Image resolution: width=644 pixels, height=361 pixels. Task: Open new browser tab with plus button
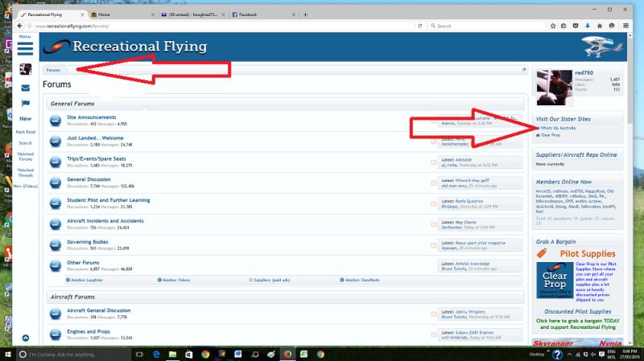[x=305, y=14]
